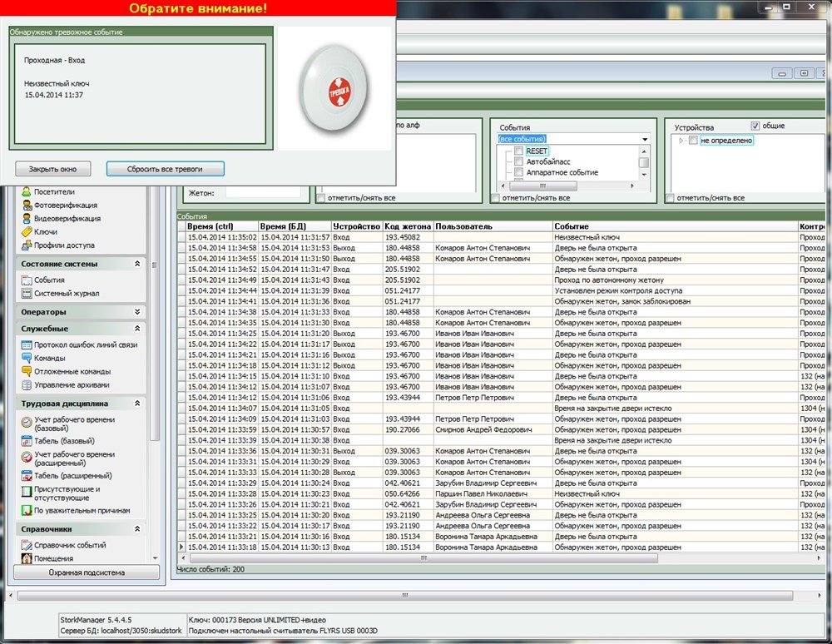Tick the Автобайпасс event checkbox
832x644 pixels.
tap(518, 161)
